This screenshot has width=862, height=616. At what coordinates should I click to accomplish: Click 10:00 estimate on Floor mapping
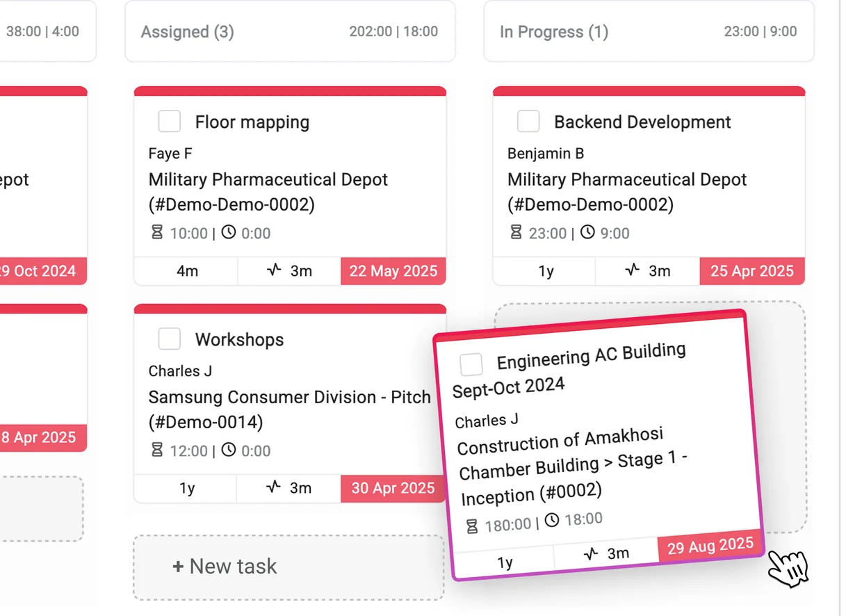188,233
